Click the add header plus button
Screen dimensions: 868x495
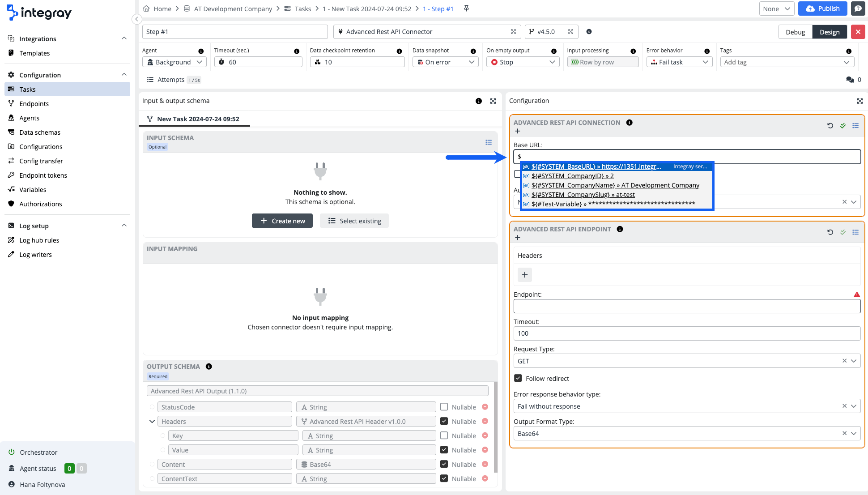pyautogui.click(x=525, y=275)
